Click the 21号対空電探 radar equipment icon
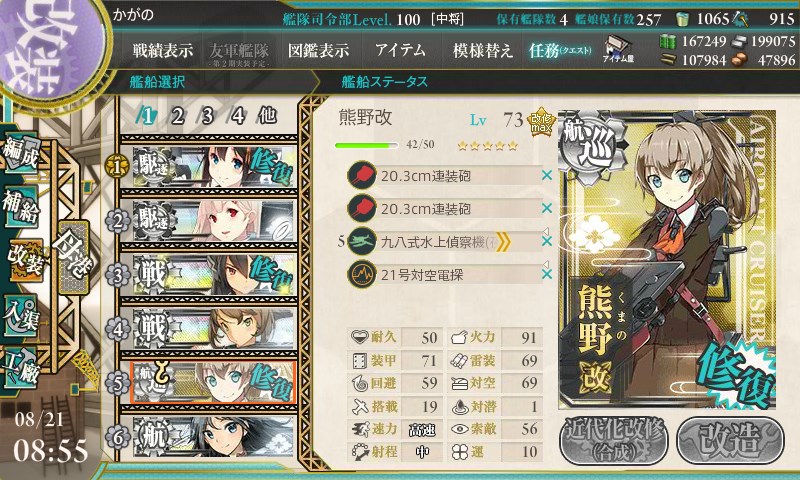This screenshot has height=480, width=800. [x=362, y=274]
